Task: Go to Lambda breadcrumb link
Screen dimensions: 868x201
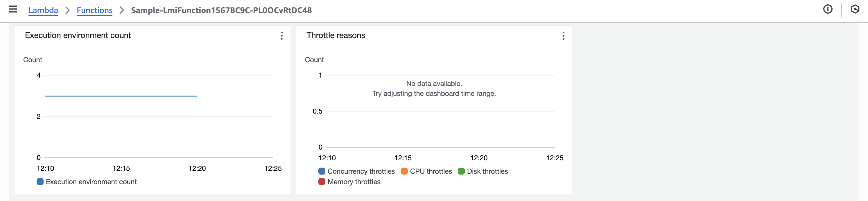Action: pyautogui.click(x=43, y=10)
